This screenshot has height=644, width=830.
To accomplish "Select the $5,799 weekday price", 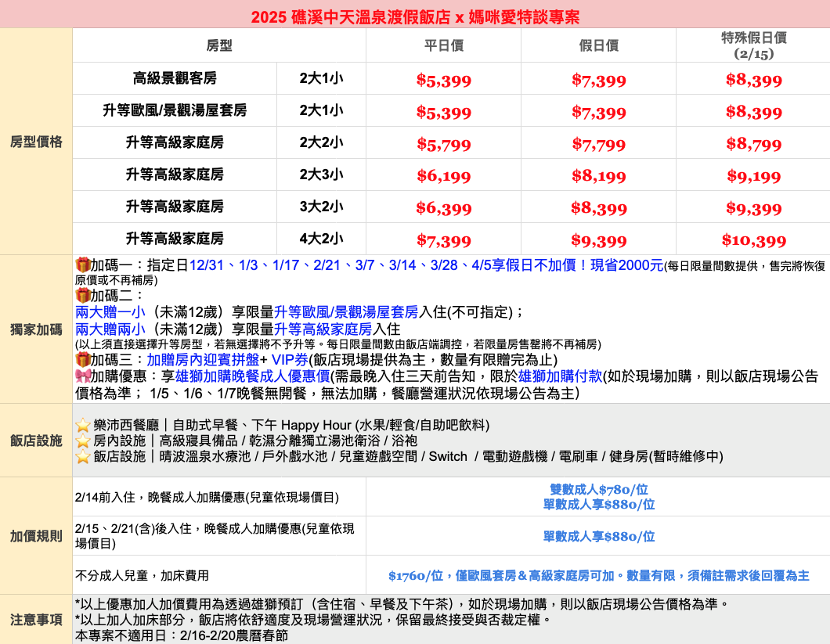I will point(443,144).
